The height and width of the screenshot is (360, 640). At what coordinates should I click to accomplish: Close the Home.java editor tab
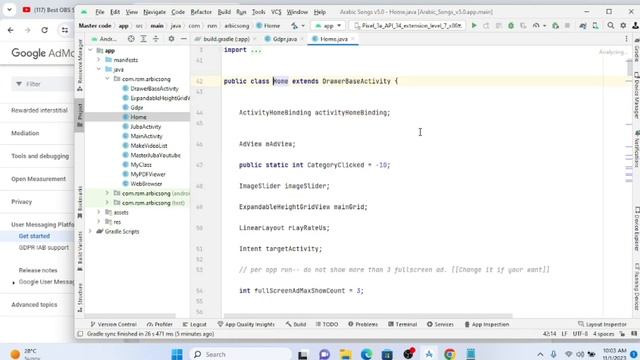point(353,39)
